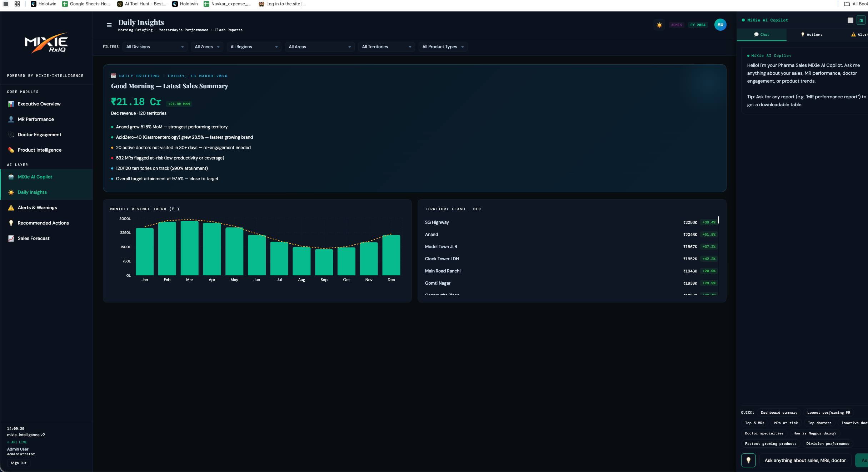
Task: Open the All Product Types dropdown
Action: [x=443, y=46]
